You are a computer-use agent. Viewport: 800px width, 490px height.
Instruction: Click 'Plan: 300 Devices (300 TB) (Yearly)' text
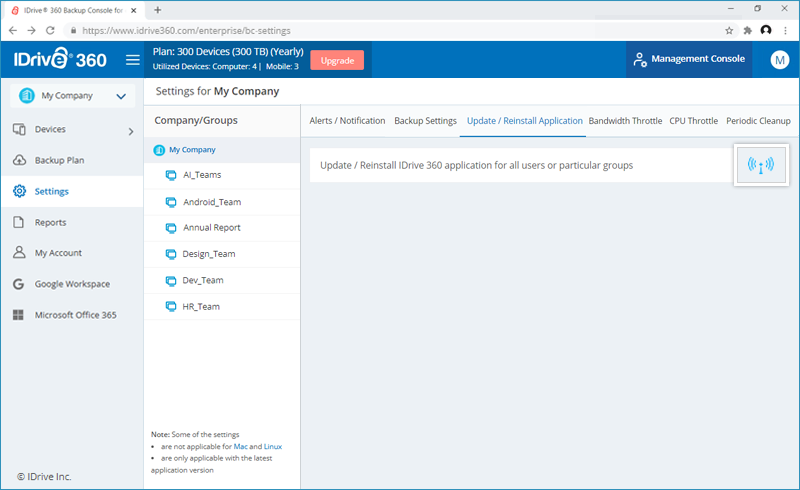(228, 52)
